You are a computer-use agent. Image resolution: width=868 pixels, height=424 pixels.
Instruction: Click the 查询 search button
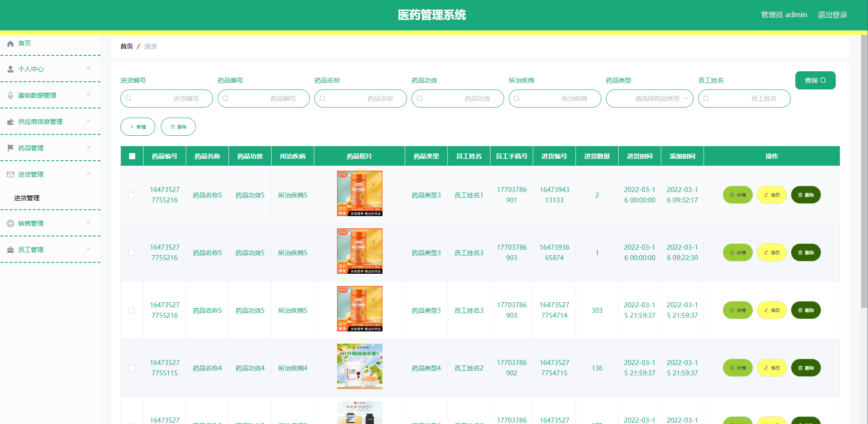(815, 80)
